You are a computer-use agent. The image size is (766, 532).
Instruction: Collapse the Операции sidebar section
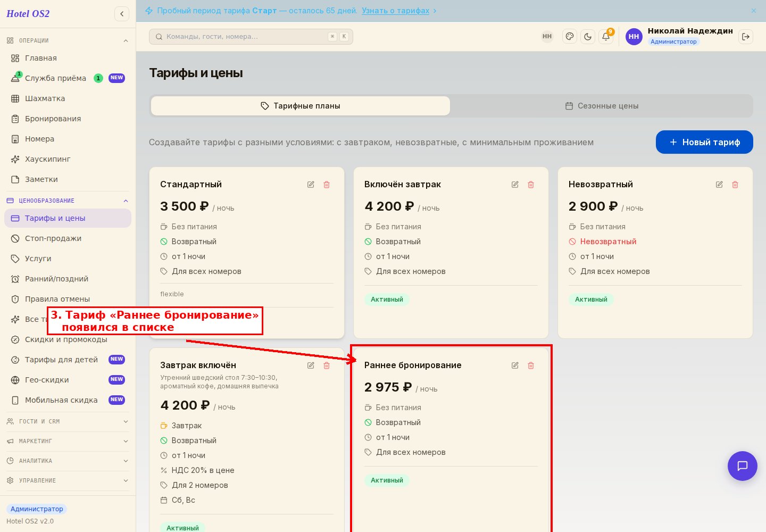coord(68,40)
